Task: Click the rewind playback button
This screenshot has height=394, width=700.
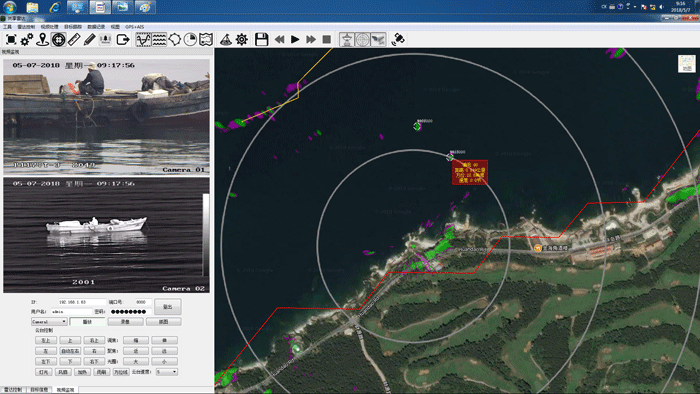Action: click(x=279, y=40)
